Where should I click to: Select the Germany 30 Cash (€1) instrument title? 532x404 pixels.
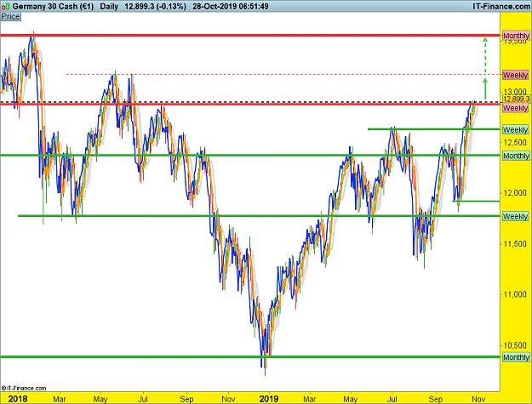point(53,7)
